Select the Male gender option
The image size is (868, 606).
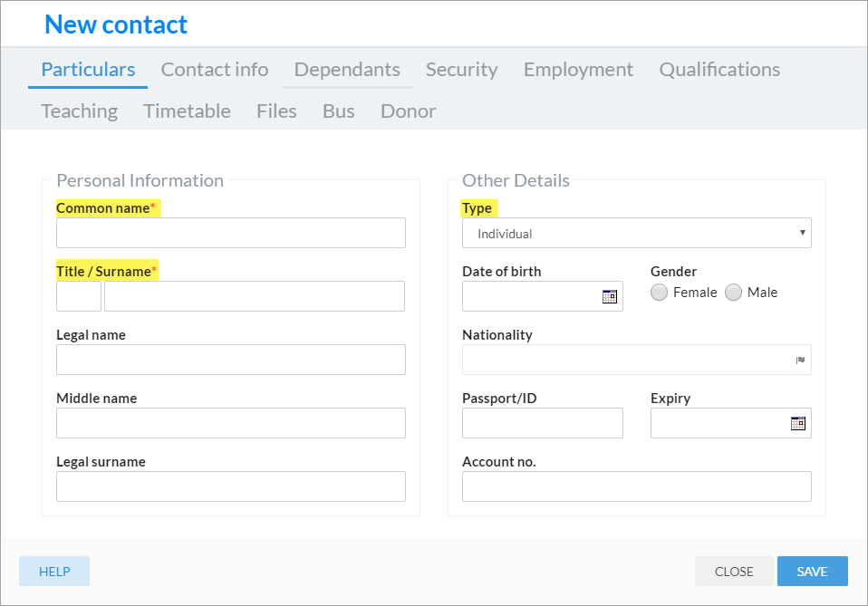click(733, 293)
